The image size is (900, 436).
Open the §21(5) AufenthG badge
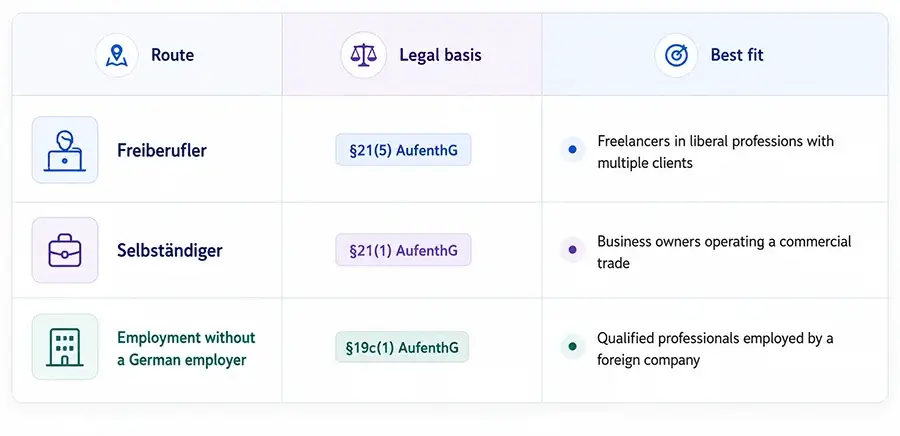click(x=403, y=150)
